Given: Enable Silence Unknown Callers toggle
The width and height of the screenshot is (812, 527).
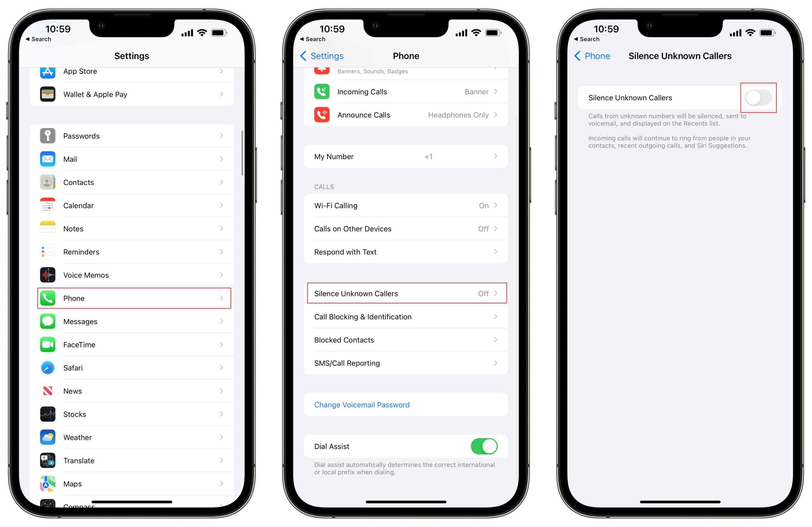Looking at the screenshot, I should click(757, 97).
